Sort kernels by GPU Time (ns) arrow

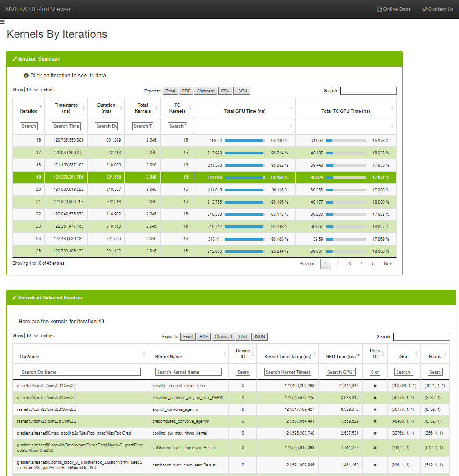[x=358, y=355]
